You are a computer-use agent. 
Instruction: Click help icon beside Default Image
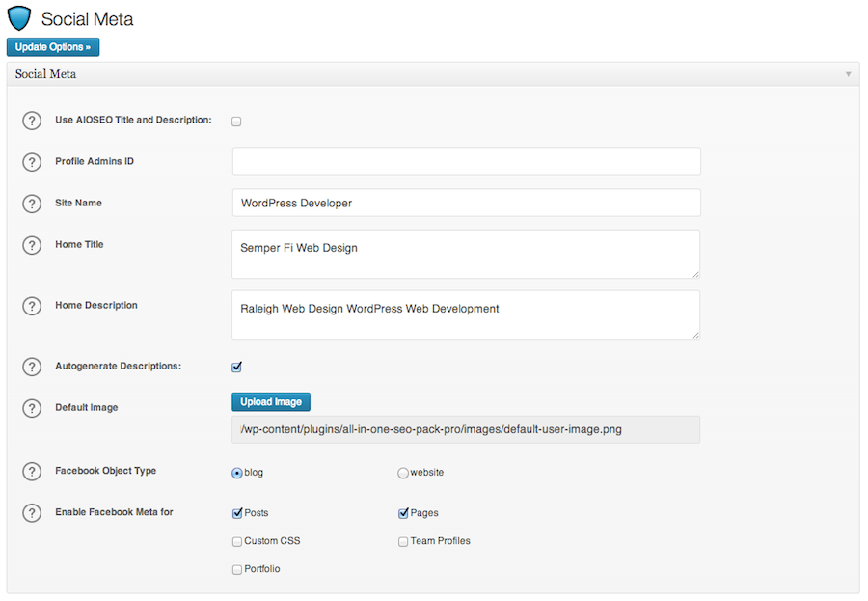pyautogui.click(x=32, y=408)
